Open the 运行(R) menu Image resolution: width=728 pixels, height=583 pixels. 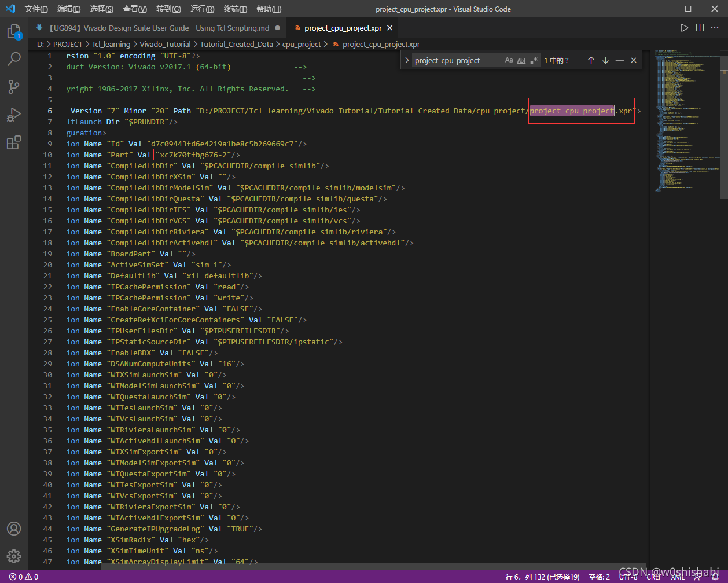click(x=202, y=9)
